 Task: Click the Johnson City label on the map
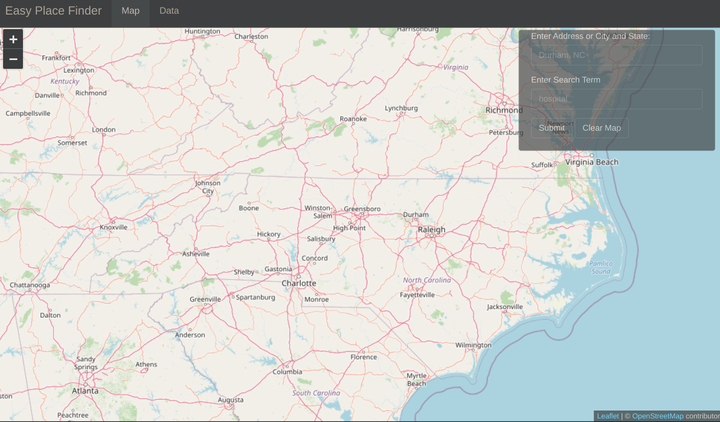[208, 187]
